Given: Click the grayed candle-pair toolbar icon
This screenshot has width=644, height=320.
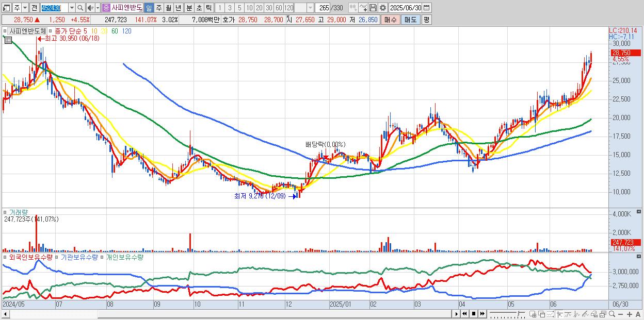Looking at the screenshot, I should [x=353, y=8].
